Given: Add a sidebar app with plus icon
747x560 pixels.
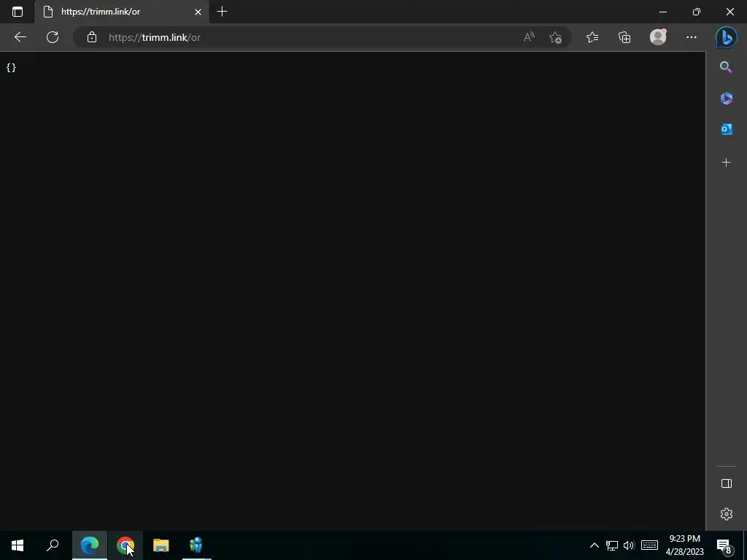Looking at the screenshot, I should (726, 163).
